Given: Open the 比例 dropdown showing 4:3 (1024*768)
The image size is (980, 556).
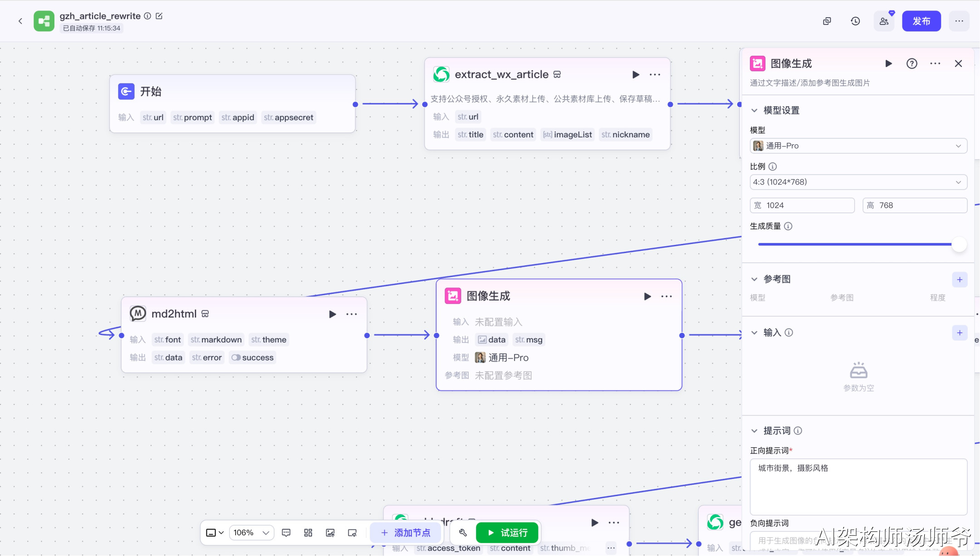Looking at the screenshot, I should pyautogui.click(x=858, y=182).
